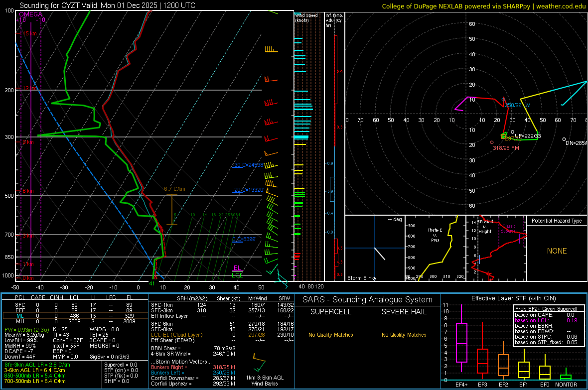This screenshot has height=390, width=588.
Task: Select the magenta 'OMEGA' label
Action: click(x=31, y=14)
